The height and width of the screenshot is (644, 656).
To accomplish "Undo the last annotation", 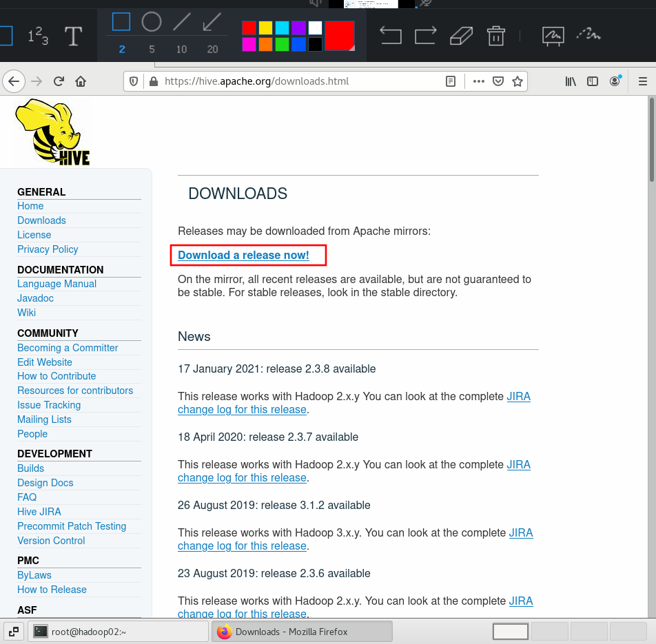I will click(x=391, y=36).
